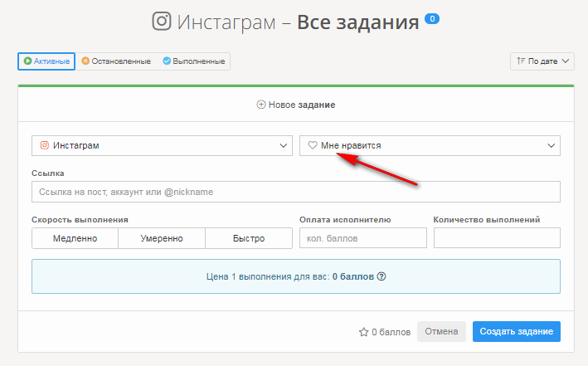Screen dimensions: 588x366
Task: Select Умеренно speed option
Action: coord(161,238)
